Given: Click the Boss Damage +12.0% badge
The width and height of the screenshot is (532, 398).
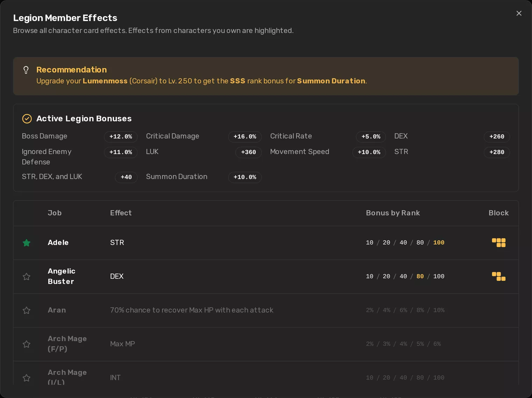Looking at the screenshot, I should point(121,137).
